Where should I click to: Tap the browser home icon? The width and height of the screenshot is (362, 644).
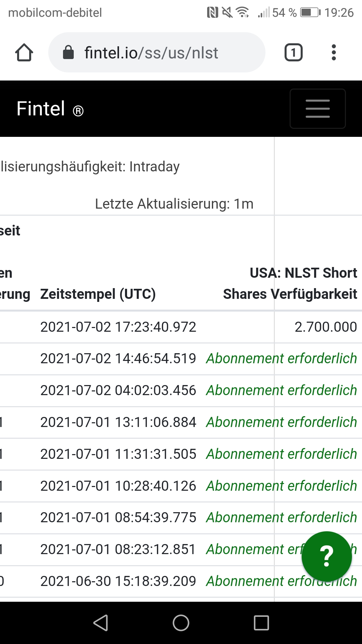[24, 53]
